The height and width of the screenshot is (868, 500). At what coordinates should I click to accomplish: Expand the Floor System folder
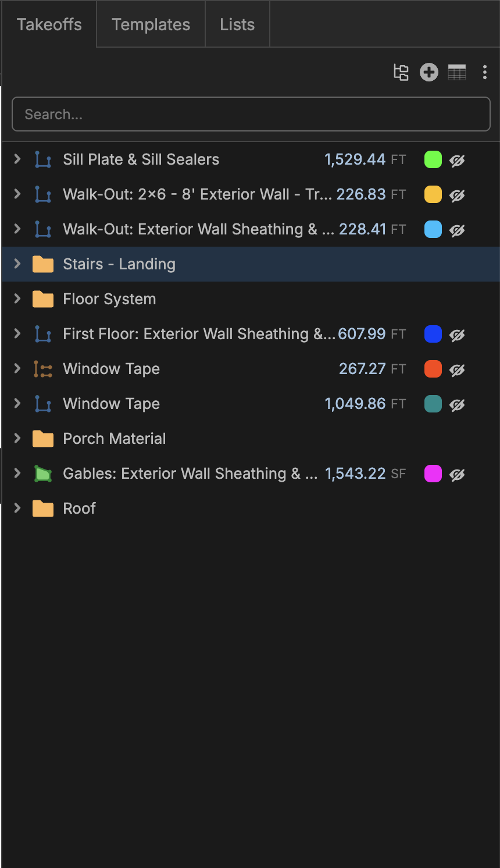17,299
